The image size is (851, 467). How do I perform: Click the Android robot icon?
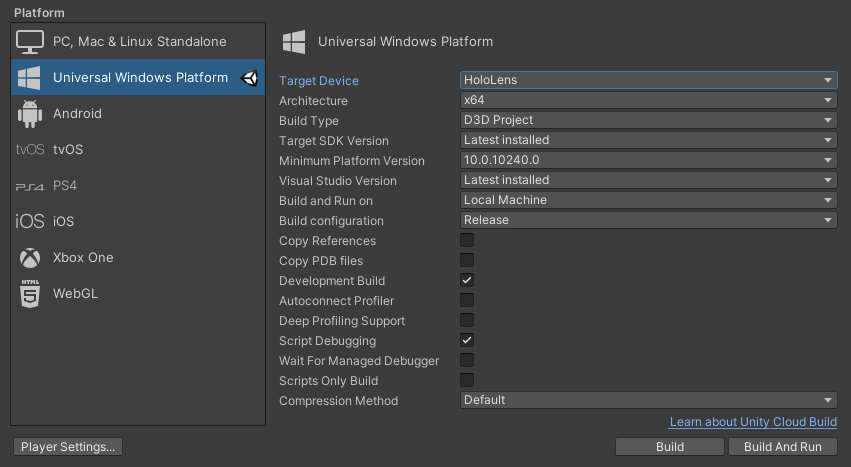tap(30, 114)
